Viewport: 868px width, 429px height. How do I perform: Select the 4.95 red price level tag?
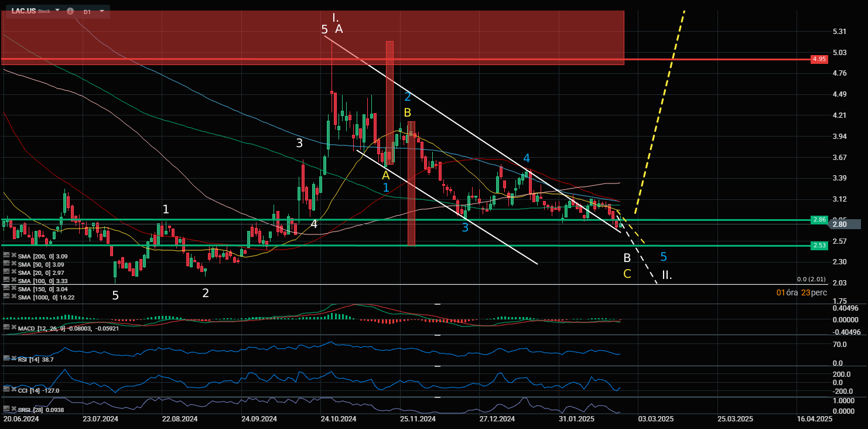(819, 59)
